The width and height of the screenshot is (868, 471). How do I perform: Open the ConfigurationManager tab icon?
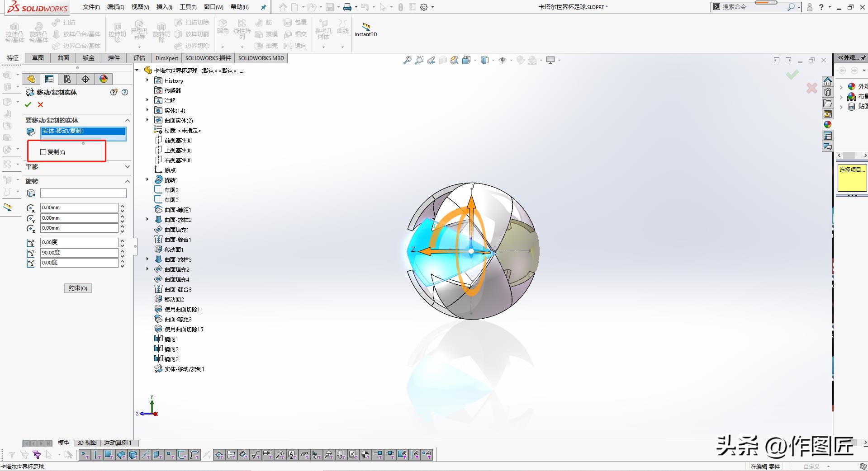click(67, 79)
